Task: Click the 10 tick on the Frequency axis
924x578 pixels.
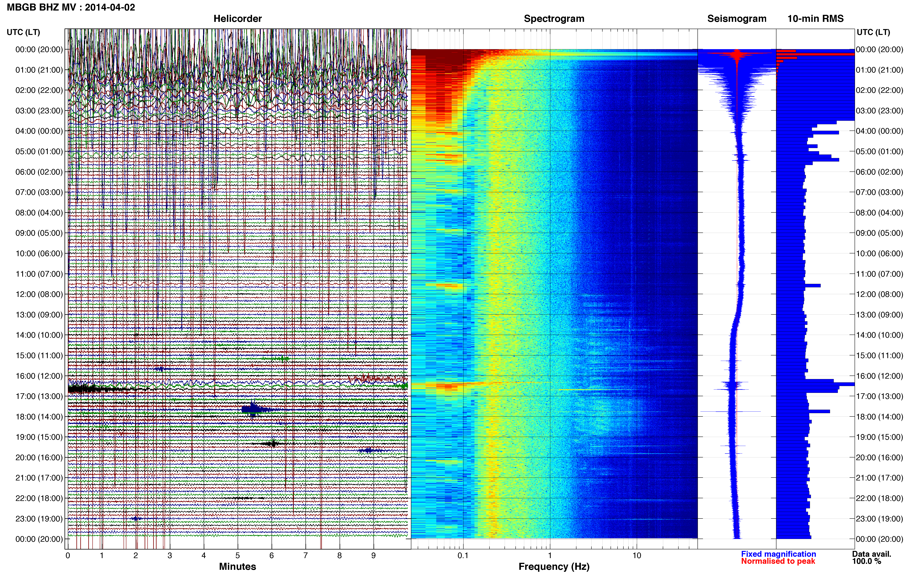Action: click(x=637, y=555)
